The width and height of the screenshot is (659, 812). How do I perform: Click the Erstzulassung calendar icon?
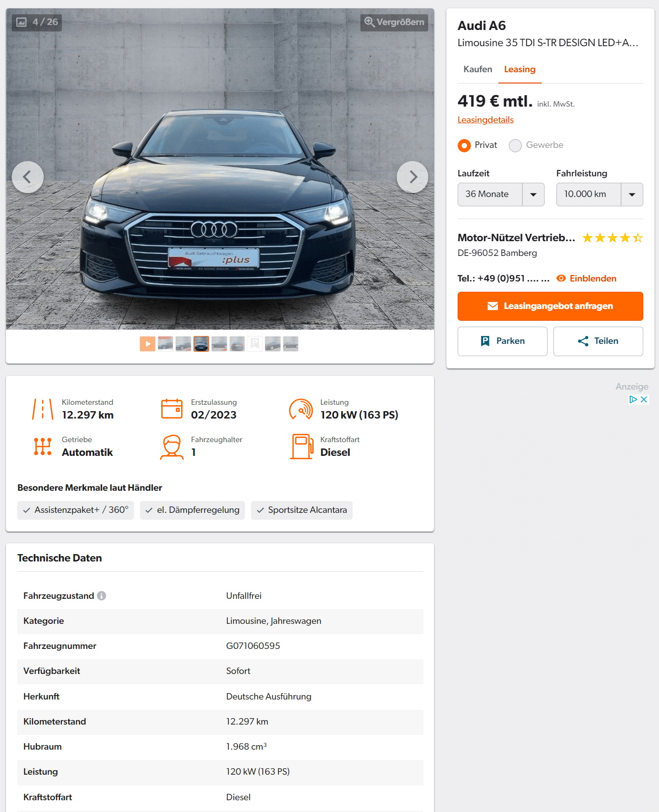tap(172, 409)
